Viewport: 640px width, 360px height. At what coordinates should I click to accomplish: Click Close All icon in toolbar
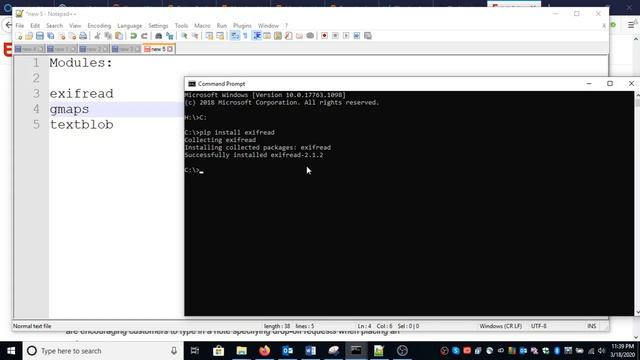pos(72,36)
